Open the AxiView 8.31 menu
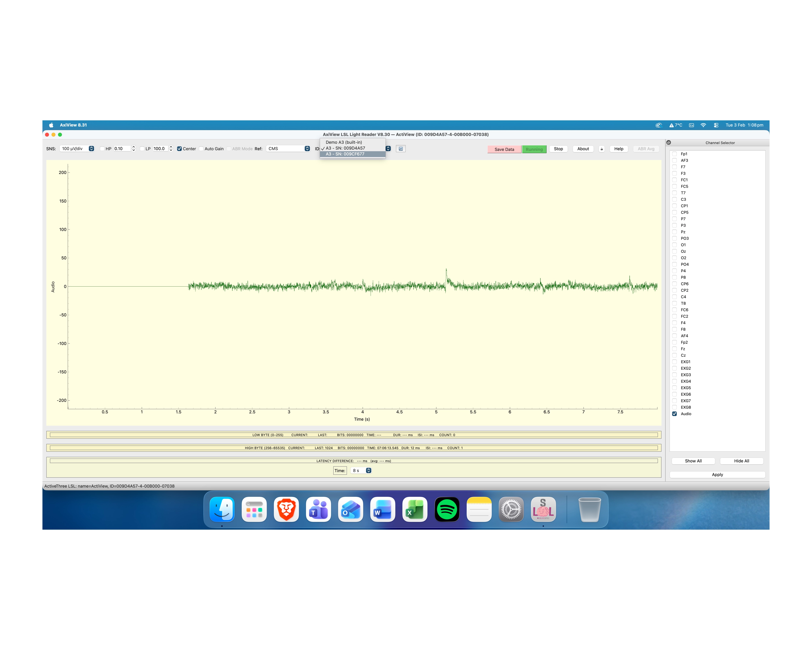Viewport: 812px width, 650px height. (x=73, y=125)
